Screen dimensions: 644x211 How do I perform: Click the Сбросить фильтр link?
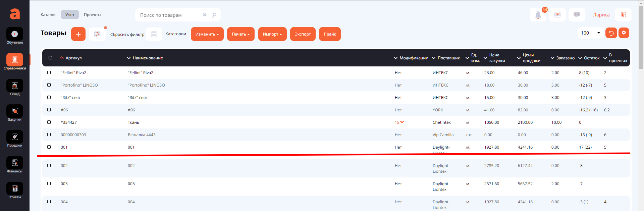coord(127,35)
